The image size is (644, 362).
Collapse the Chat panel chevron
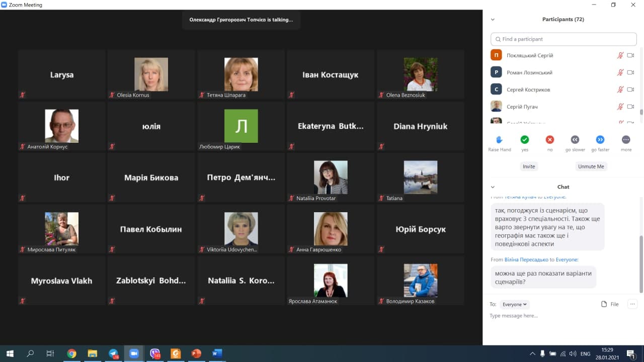[x=493, y=187]
